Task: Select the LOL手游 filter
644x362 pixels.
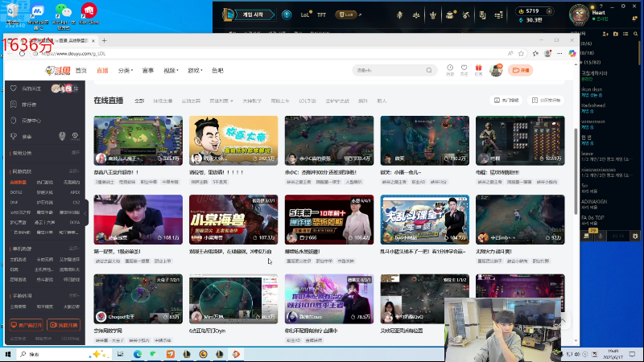Action: click(308, 101)
